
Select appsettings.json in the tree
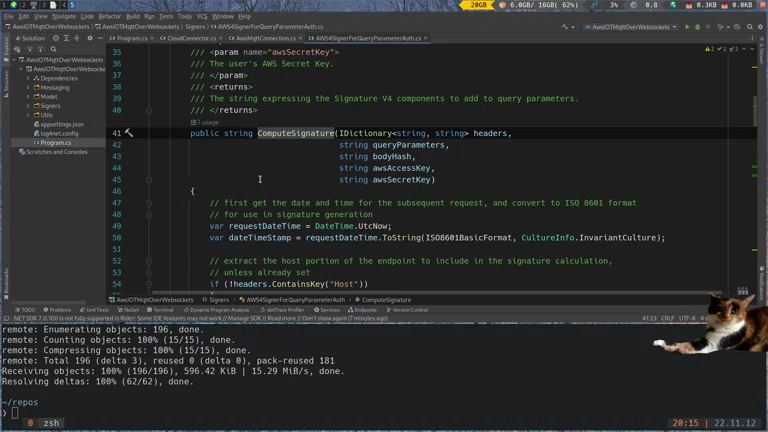pos(58,124)
